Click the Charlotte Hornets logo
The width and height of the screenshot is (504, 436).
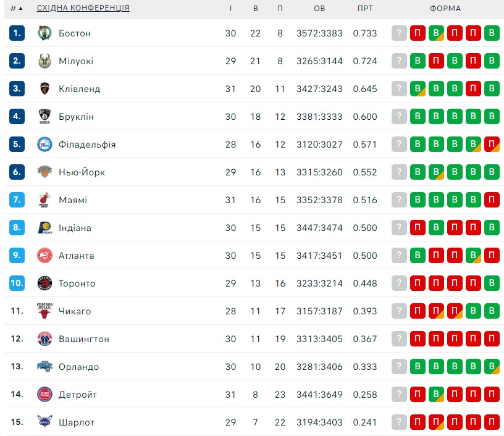coord(44,422)
